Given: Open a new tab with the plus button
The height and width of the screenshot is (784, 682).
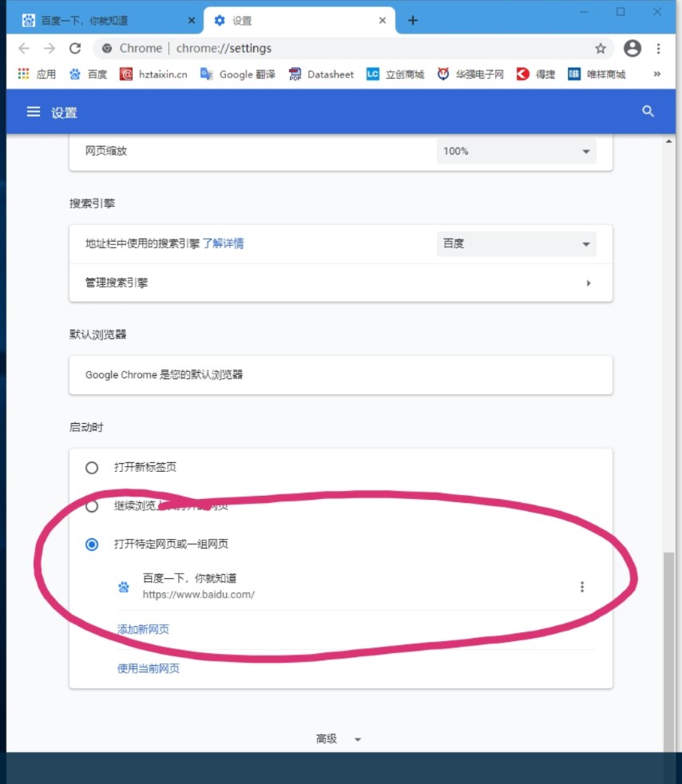Looking at the screenshot, I should (x=413, y=21).
